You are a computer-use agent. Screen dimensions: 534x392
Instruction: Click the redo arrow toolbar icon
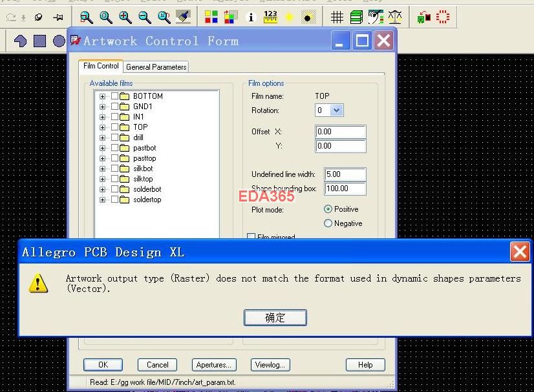tap(11, 17)
